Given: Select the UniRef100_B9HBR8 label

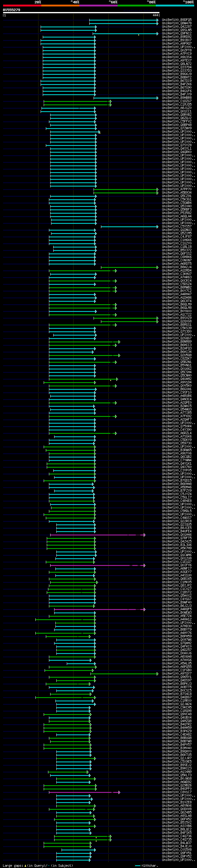Looking at the screenshot, I should click(177, 98).
